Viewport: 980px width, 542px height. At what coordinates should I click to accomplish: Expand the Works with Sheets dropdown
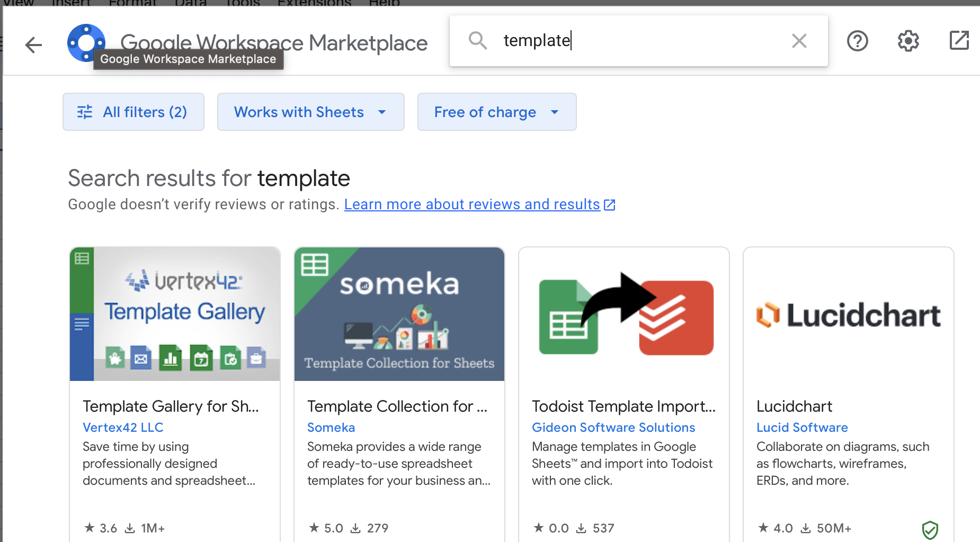311,112
